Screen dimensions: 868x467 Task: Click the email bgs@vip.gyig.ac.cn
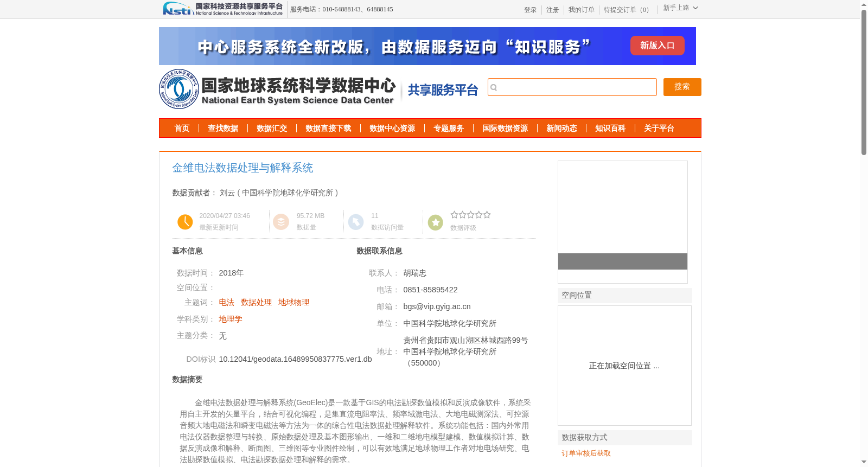pos(437,306)
